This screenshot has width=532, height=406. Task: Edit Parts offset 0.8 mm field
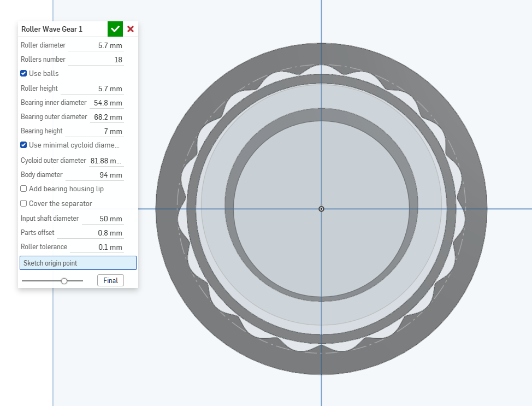coord(90,233)
